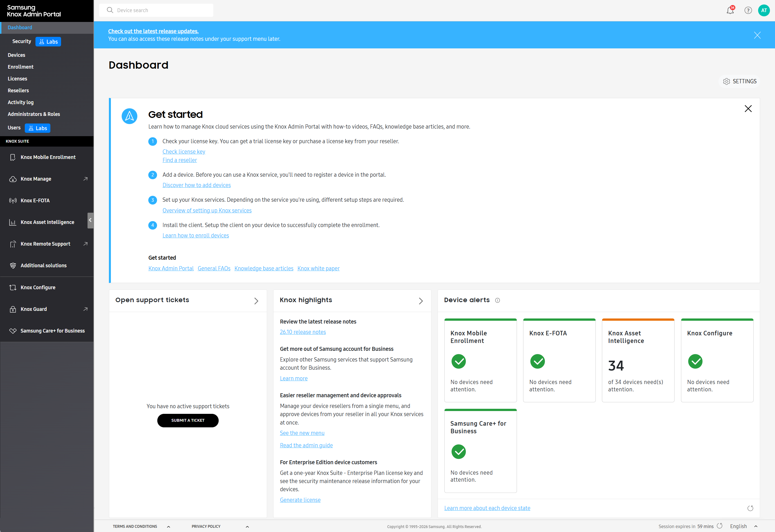
Task: Click the Knox Mobile Enrollment sidebar icon
Action: click(x=13, y=157)
